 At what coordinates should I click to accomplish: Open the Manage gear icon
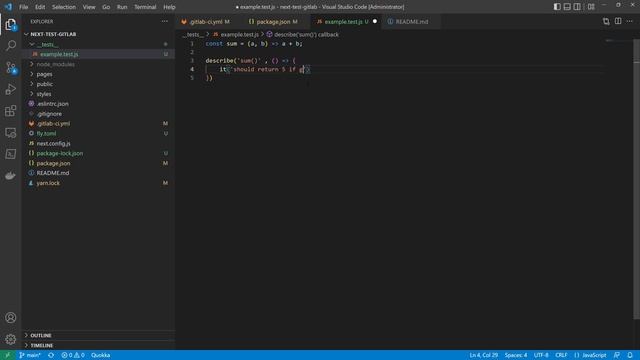coord(11,339)
